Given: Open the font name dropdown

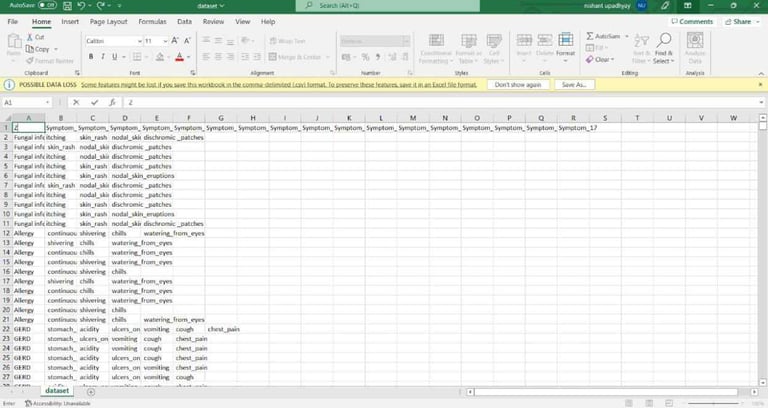Looking at the screenshot, I should (140, 41).
